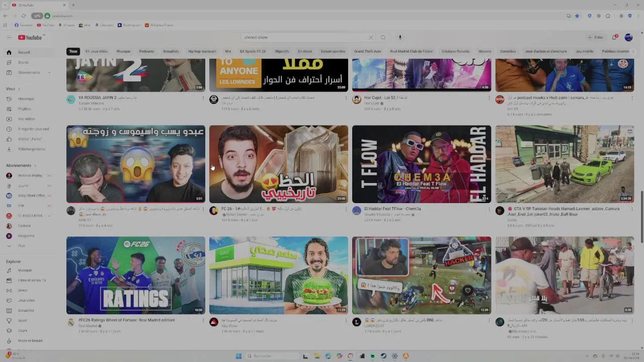Open the Wataniâ Replay subscription channel

click(x=29, y=175)
